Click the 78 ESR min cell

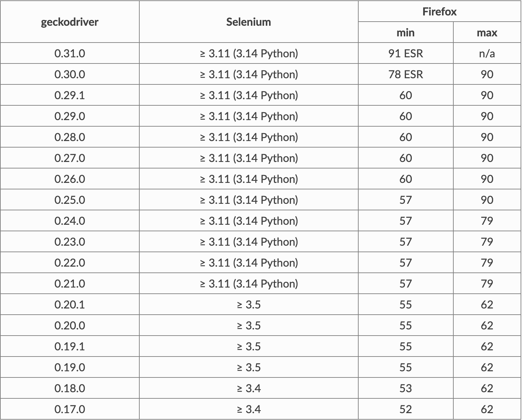click(406, 74)
